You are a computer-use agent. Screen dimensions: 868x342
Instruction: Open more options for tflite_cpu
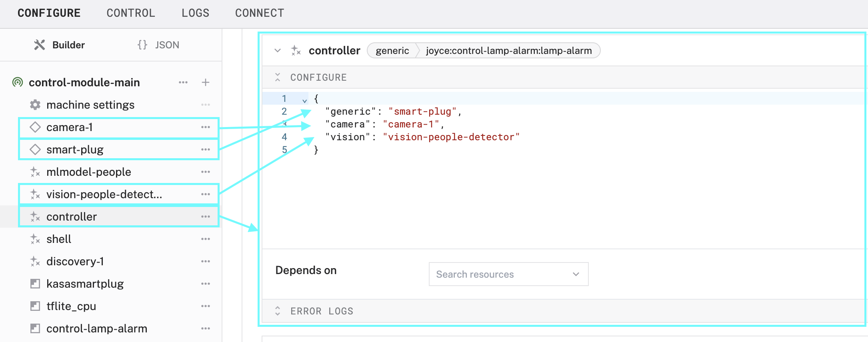pos(206,306)
